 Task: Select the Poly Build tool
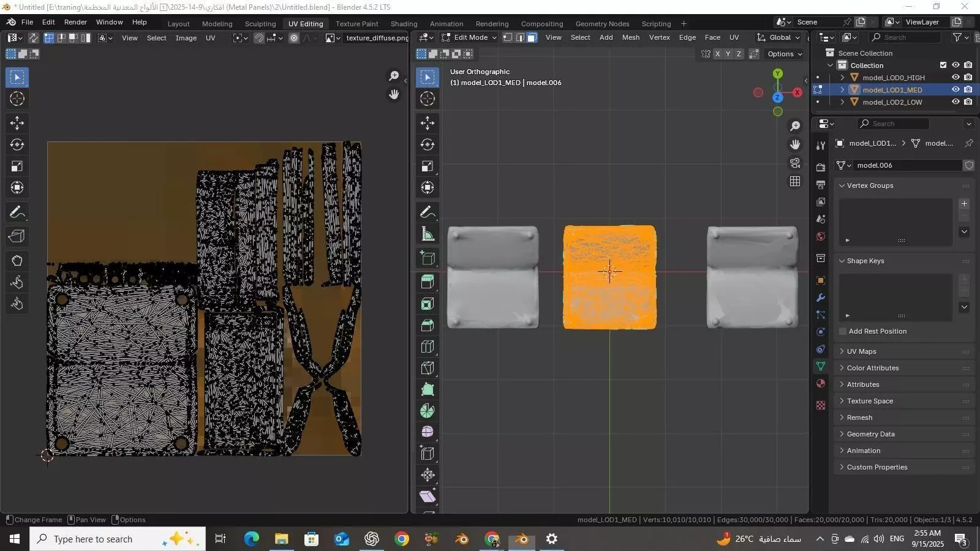(x=428, y=389)
